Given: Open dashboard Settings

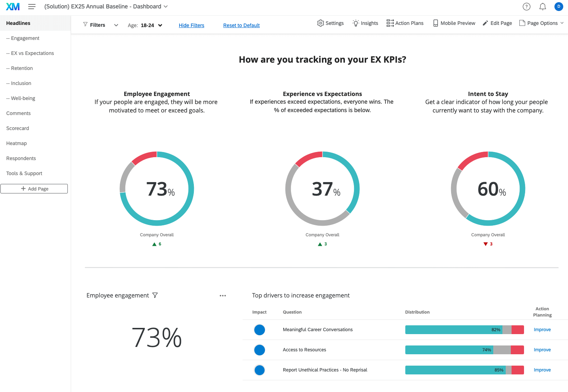Looking at the screenshot, I should (330, 23).
